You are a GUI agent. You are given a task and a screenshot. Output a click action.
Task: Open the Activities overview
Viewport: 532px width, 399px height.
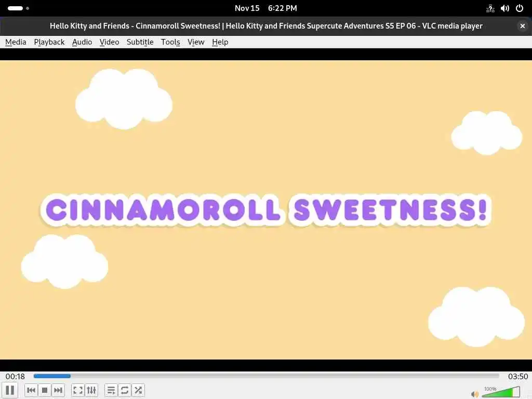(x=18, y=8)
